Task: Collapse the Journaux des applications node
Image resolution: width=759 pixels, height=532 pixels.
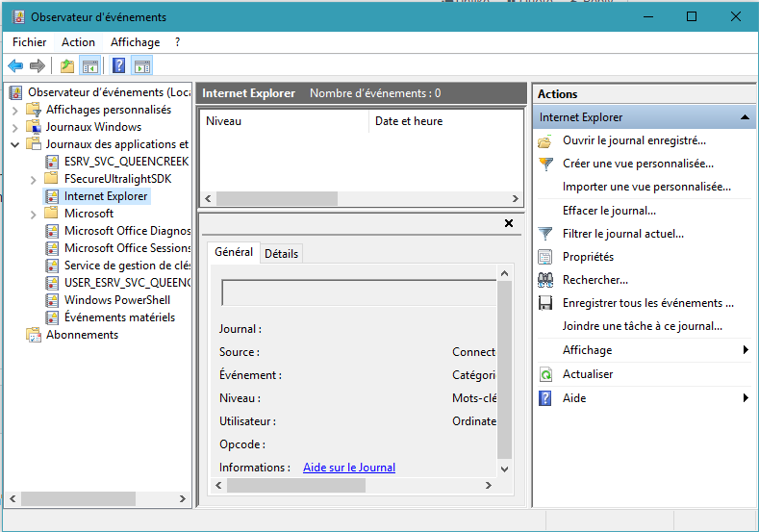Action: [x=15, y=144]
